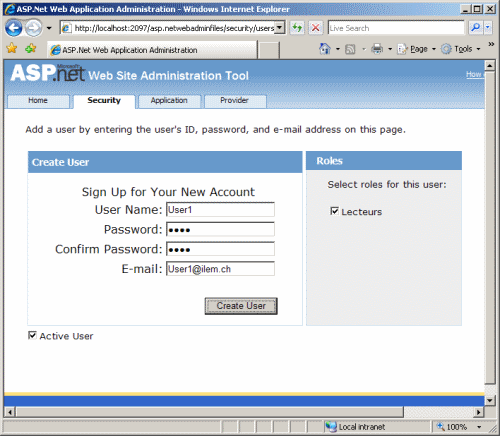Minimize the Internet Explorer window
The height and width of the screenshot is (436, 500).
[466, 9]
